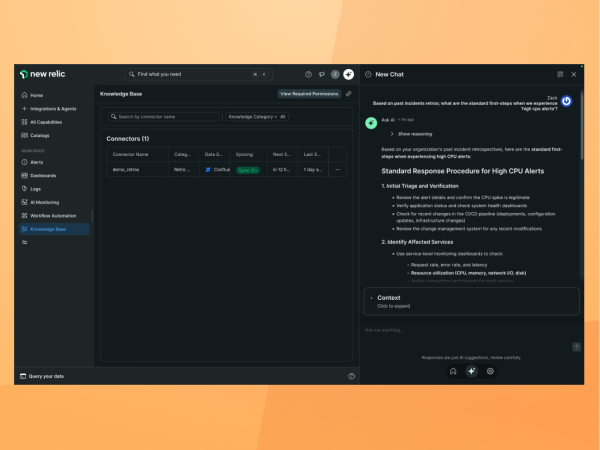Open the help question-mark icon in header
The height and width of the screenshot is (450, 600).
308,74
